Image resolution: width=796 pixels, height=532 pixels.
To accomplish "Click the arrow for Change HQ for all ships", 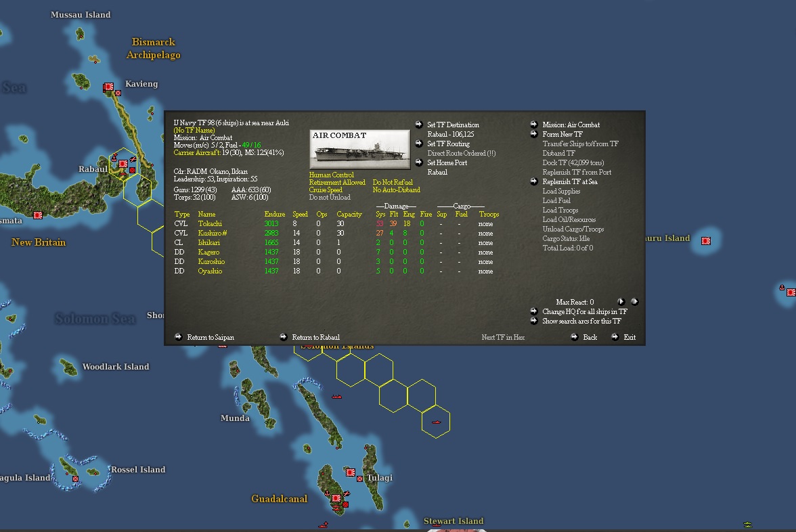I will coord(534,311).
